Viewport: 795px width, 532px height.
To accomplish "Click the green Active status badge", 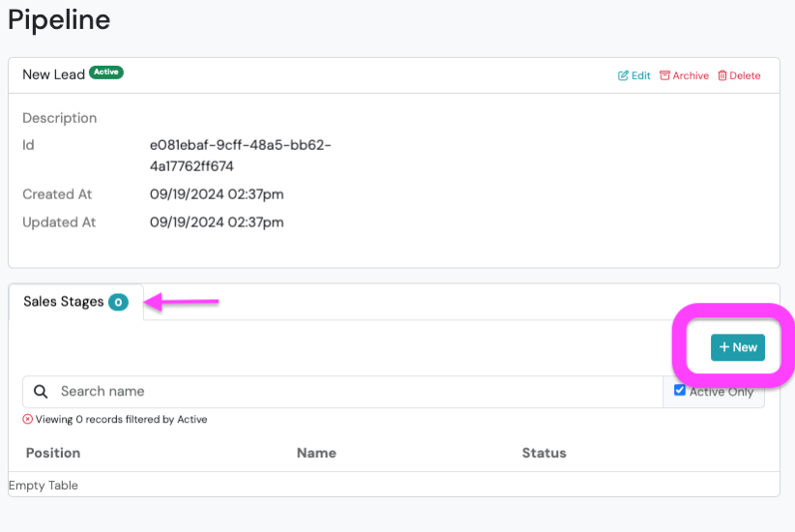I will pos(106,72).
